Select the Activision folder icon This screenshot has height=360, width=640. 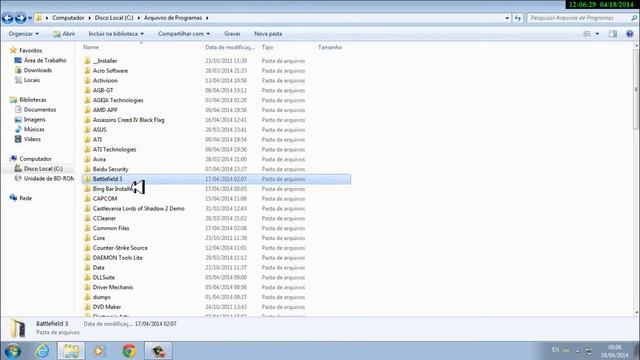[x=87, y=80]
